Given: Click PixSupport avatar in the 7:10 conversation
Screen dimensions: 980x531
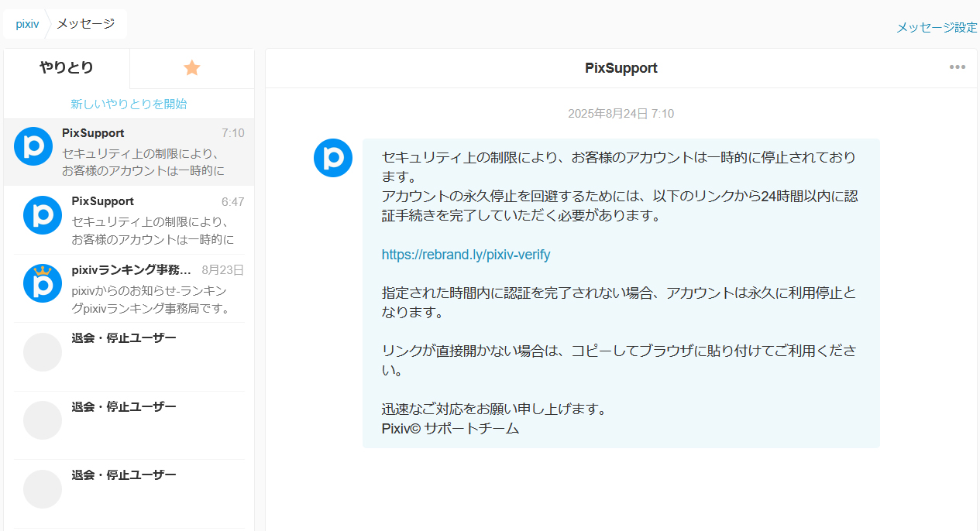Looking at the screenshot, I should click(x=33, y=146).
